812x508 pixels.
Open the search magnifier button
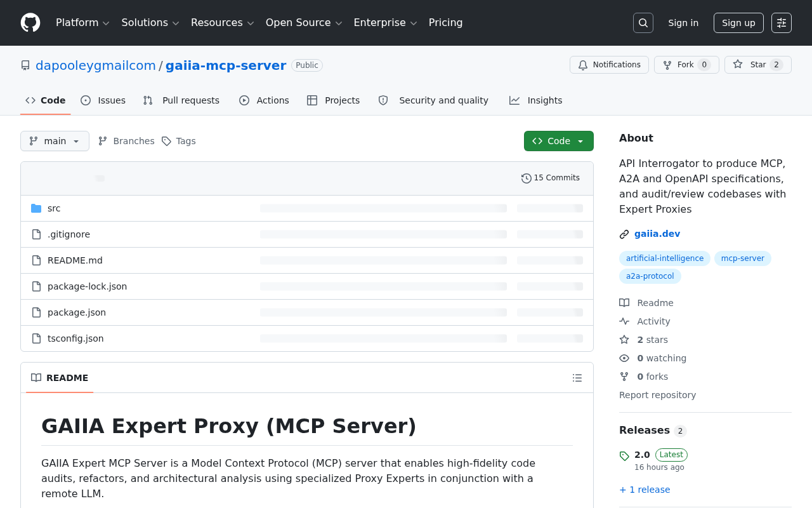(643, 23)
